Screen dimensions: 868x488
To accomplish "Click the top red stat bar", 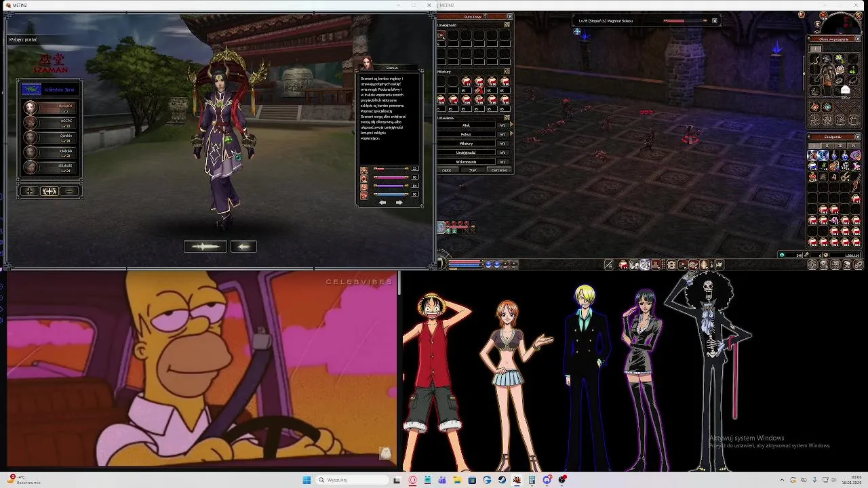I will click(x=391, y=169).
